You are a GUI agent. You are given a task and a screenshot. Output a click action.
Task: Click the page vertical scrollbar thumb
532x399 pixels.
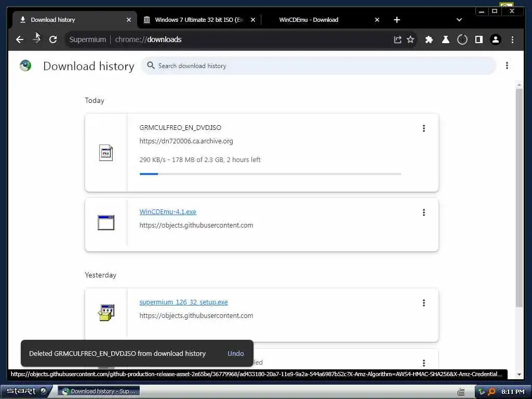[x=519, y=198]
